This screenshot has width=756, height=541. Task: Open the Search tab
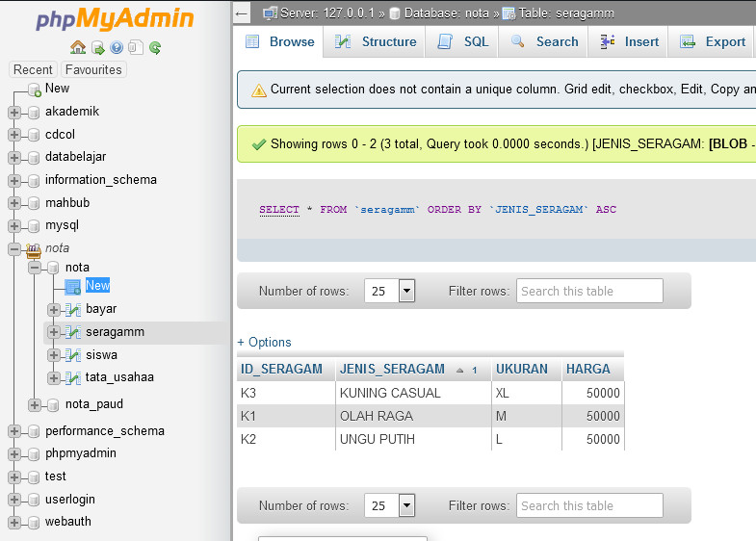(543, 42)
